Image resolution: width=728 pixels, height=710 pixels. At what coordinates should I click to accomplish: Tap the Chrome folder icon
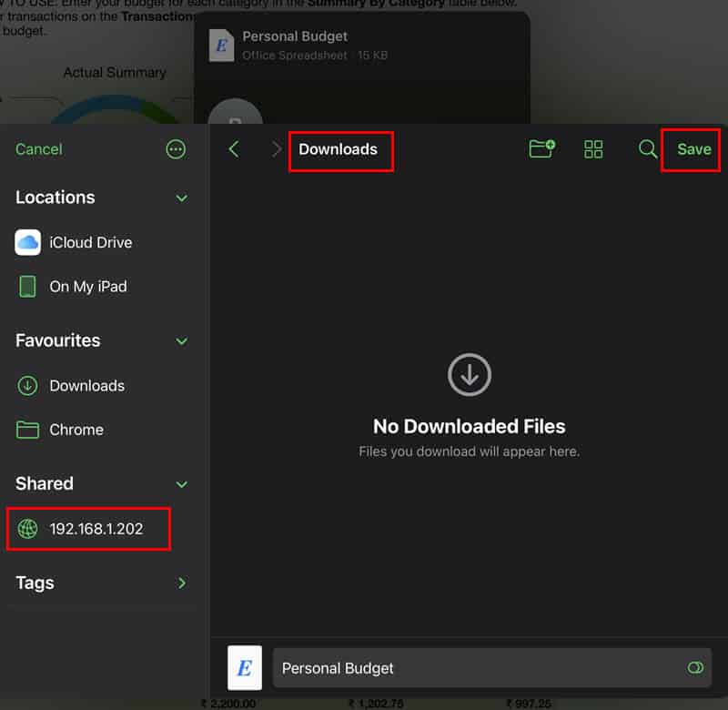coord(27,430)
